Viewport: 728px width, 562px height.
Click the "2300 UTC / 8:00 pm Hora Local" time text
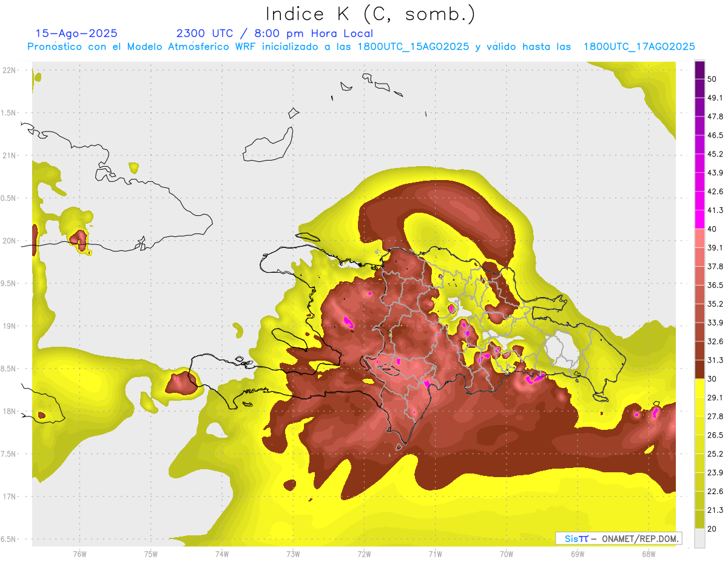(x=275, y=33)
